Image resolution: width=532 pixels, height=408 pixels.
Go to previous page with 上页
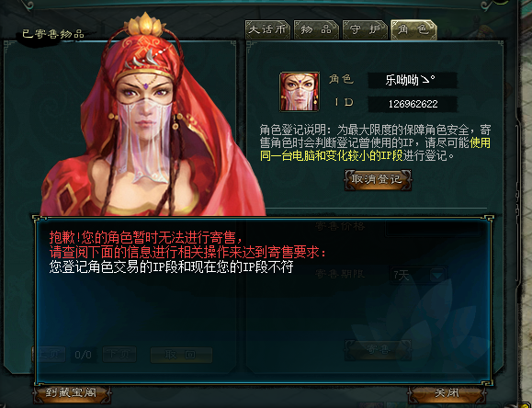point(50,355)
